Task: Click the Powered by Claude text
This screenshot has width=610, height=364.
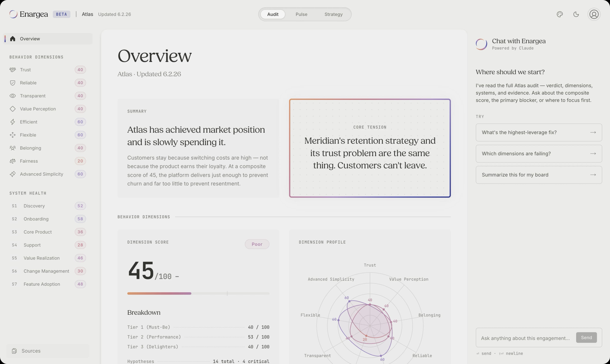Action: pyautogui.click(x=513, y=48)
